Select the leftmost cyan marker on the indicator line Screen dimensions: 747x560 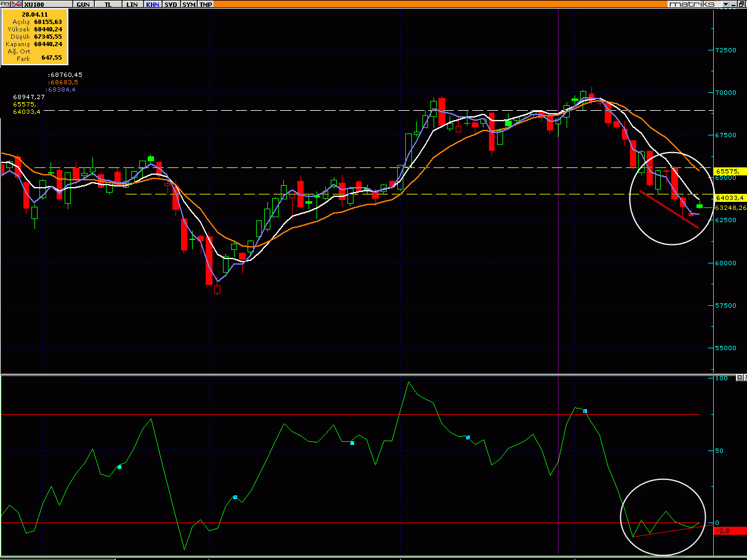pos(119,467)
